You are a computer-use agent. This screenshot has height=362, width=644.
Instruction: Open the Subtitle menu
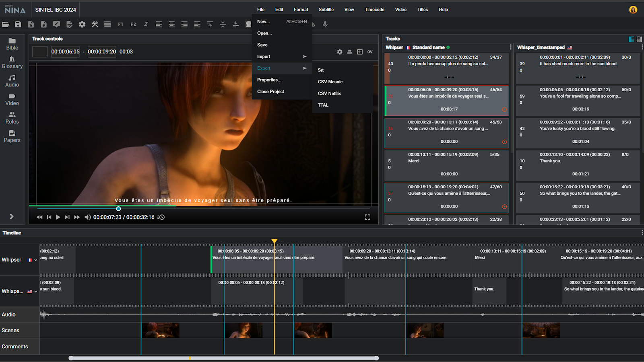click(326, 10)
